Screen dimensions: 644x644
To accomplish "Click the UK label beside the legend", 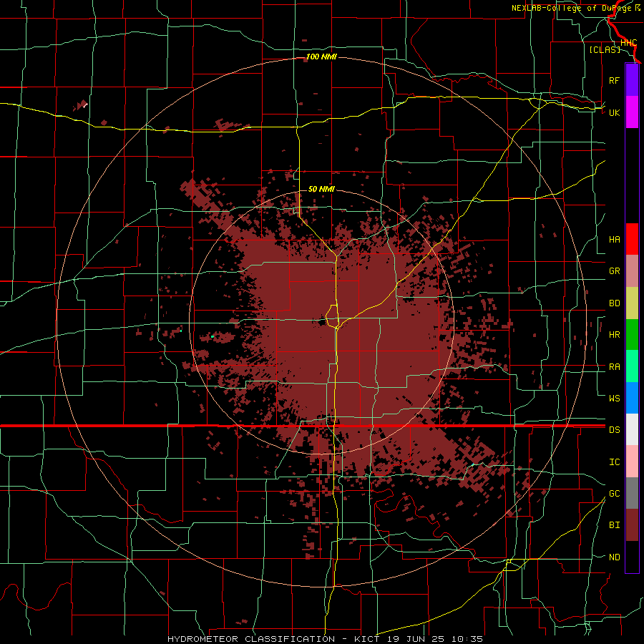I will point(614,112).
